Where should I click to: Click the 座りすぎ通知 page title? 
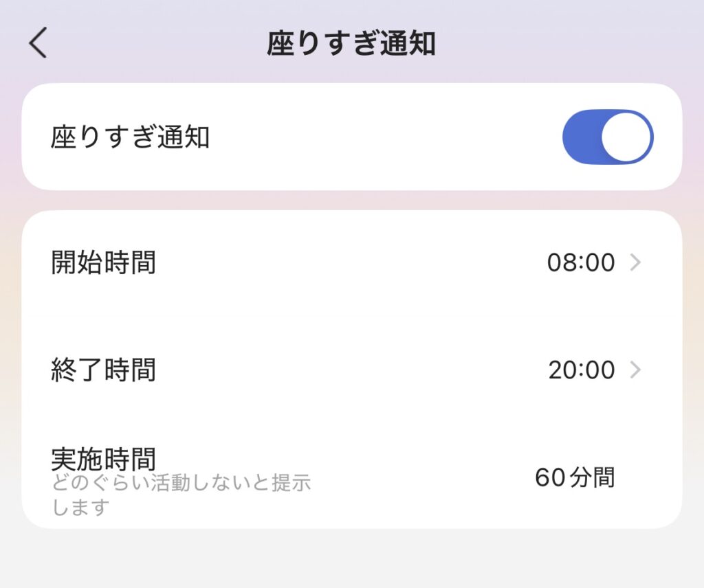pos(351,44)
